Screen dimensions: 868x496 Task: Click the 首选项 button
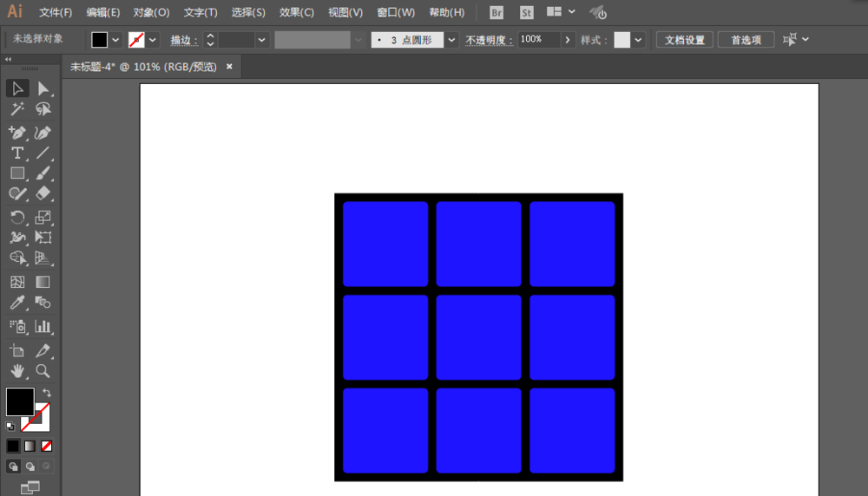point(746,40)
